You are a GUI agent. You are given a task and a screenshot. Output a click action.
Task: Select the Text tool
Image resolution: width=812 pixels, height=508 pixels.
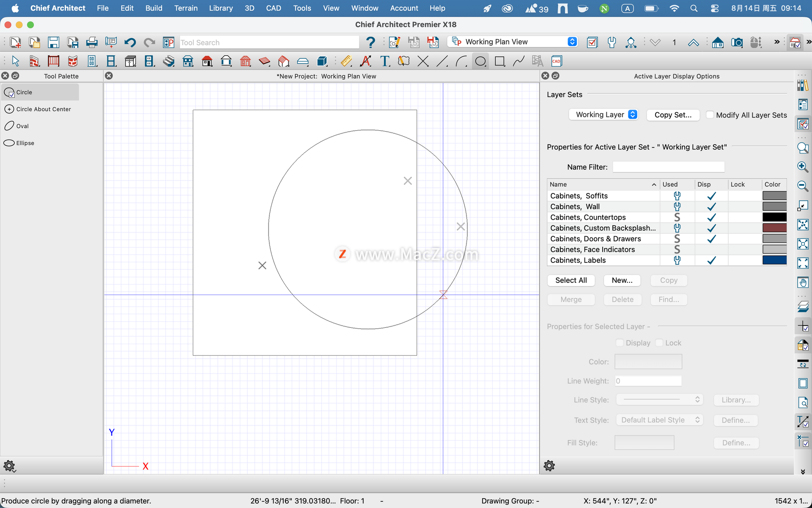click(385, 61)
